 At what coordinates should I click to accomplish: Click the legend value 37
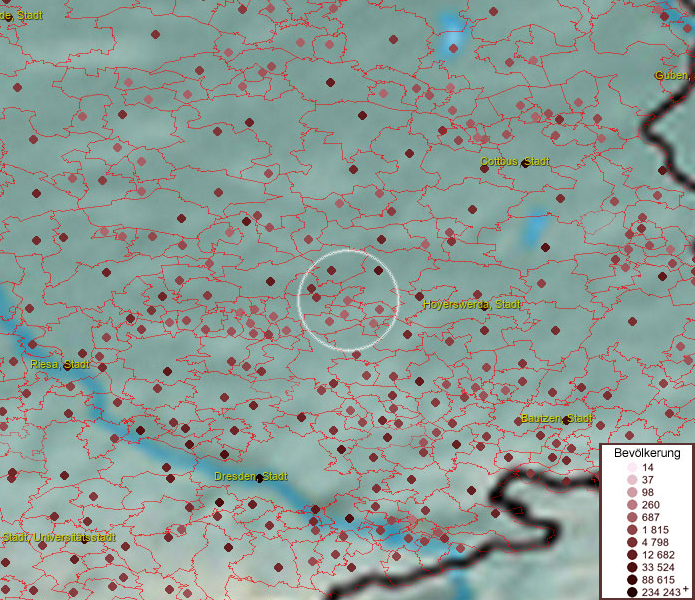click(x=648, y=479)
